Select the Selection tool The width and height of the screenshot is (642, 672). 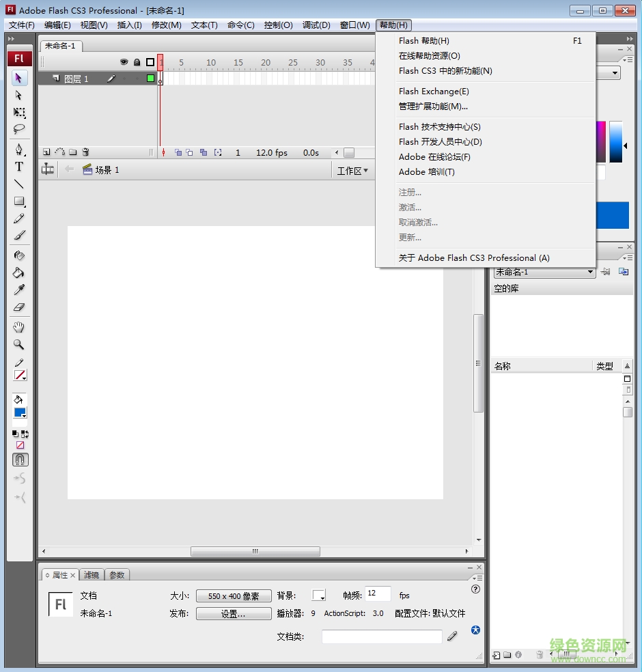point(19,77)
